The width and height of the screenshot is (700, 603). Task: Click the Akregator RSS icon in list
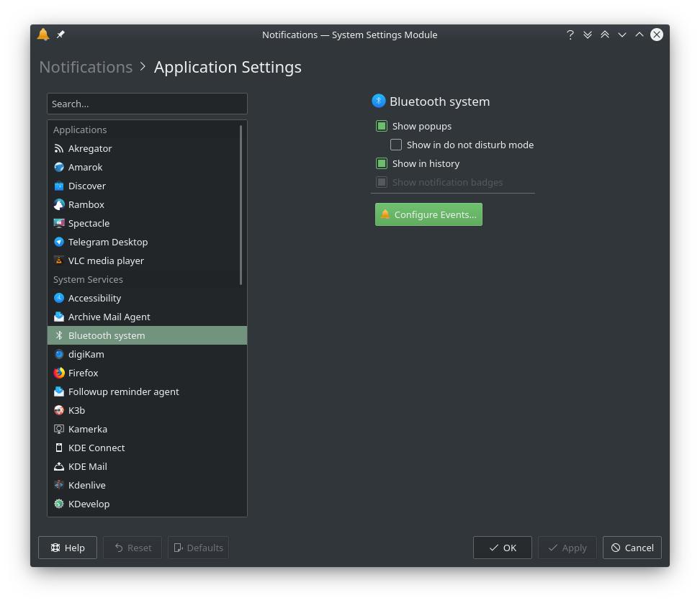point(59,148)
